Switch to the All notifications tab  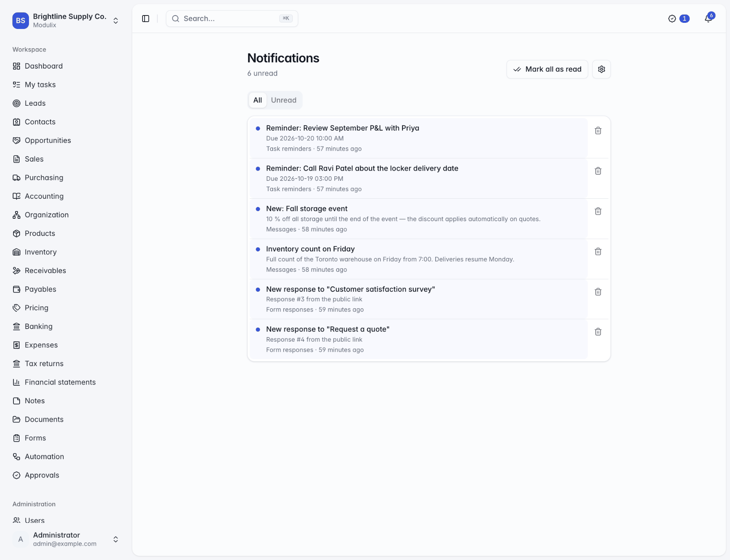258,100
